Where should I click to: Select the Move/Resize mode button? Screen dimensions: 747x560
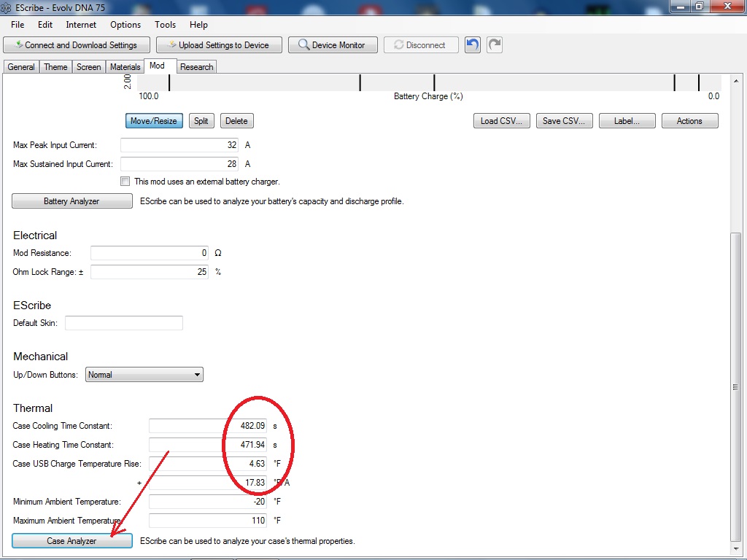click(154, 121)
